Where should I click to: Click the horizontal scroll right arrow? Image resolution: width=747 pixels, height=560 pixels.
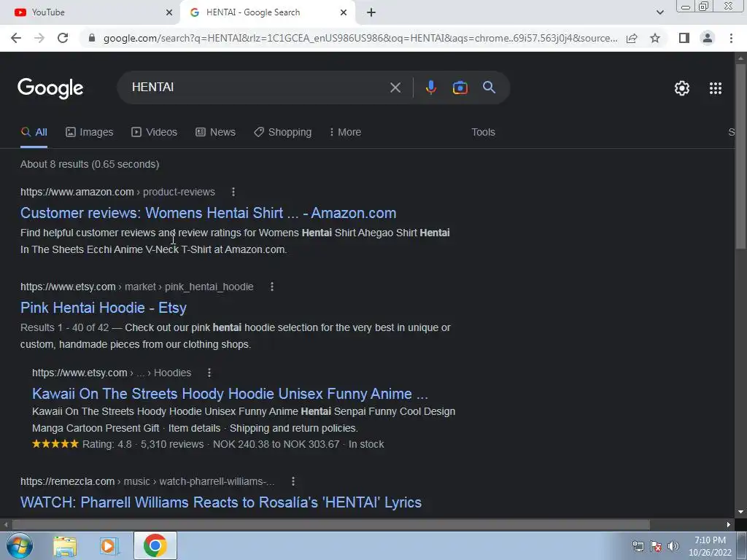tap(729, 525)
